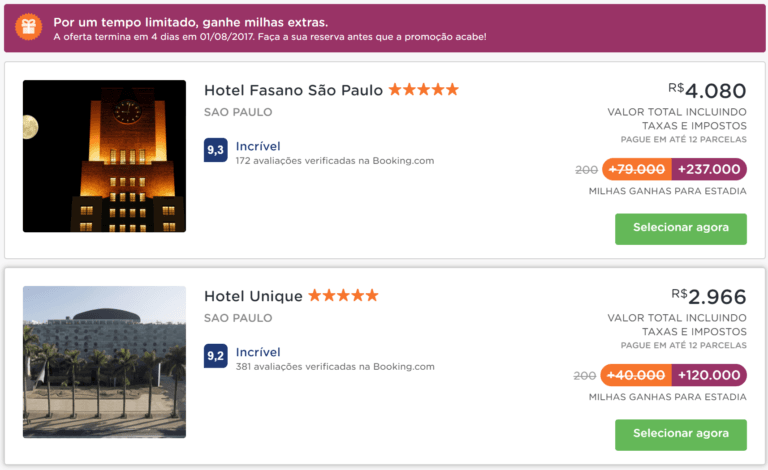Click the 9,2 rating badge for Hotel Unique
Screen dimensions: 768x470
215,356
